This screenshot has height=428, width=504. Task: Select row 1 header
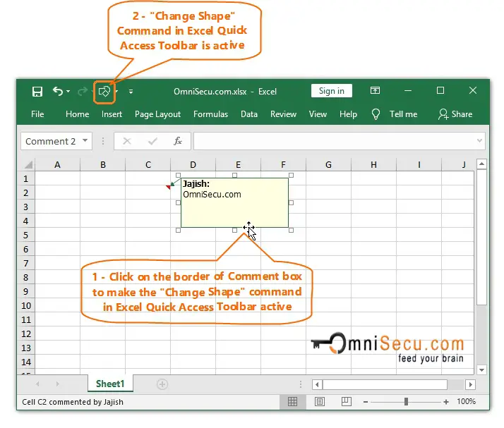25,179
